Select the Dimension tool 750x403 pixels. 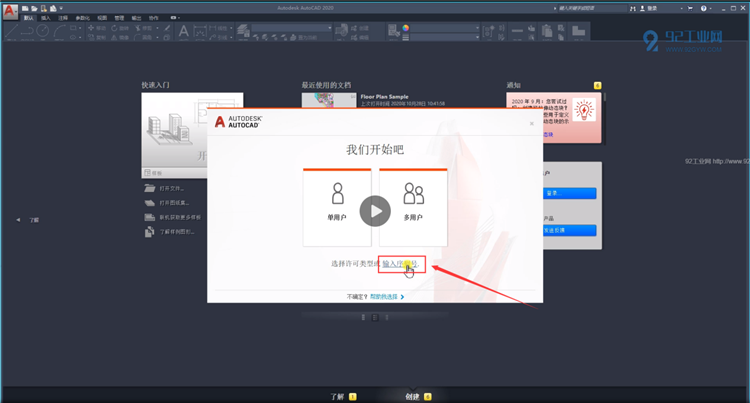click(200, 32)
